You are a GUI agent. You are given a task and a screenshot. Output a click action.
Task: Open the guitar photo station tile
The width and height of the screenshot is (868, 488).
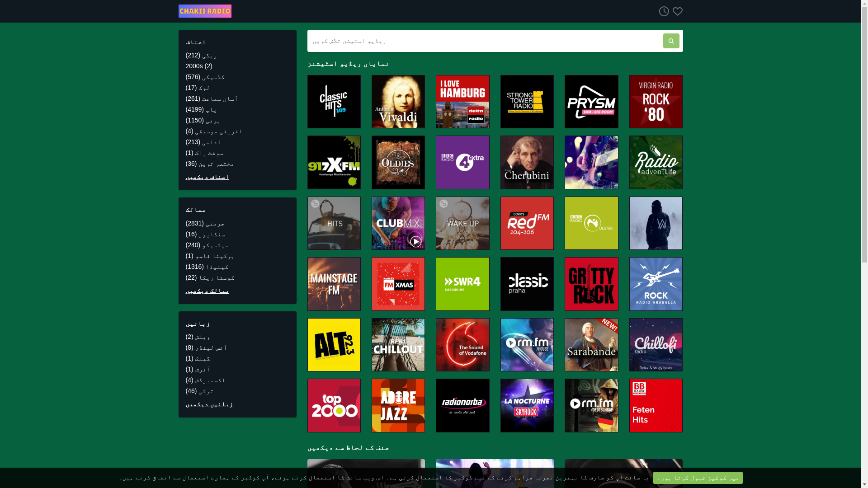pyautogui.click(x=591, y=163)
